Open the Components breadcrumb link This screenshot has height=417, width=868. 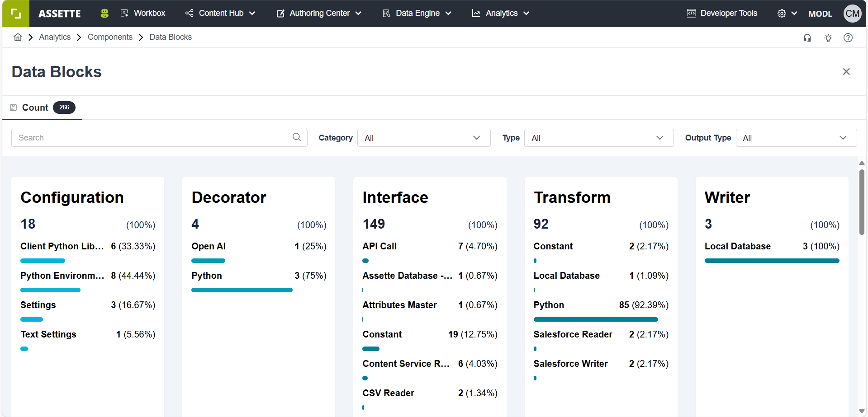pos(110,37)
